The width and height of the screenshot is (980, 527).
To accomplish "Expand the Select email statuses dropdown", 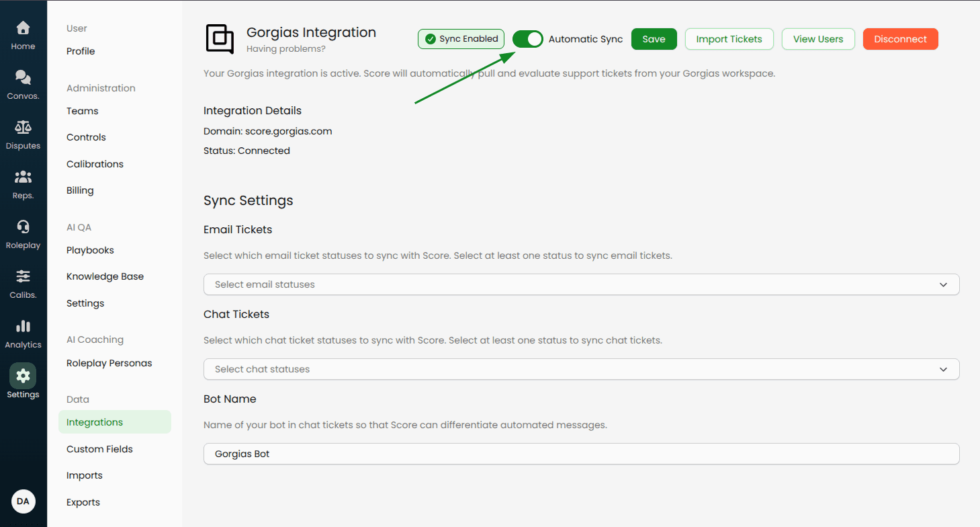I will [581, 284].
